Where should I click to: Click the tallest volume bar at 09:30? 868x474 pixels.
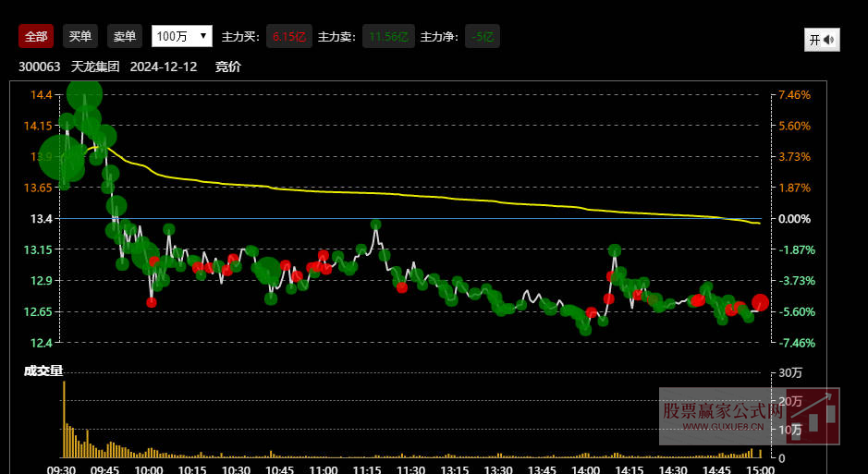(x=64, y=419)
